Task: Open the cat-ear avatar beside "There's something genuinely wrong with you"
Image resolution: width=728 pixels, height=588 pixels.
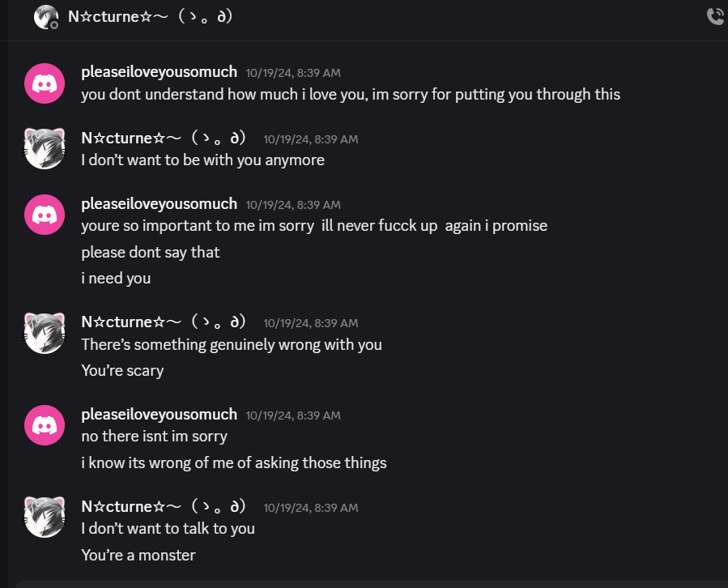Action: pos(45,333)
